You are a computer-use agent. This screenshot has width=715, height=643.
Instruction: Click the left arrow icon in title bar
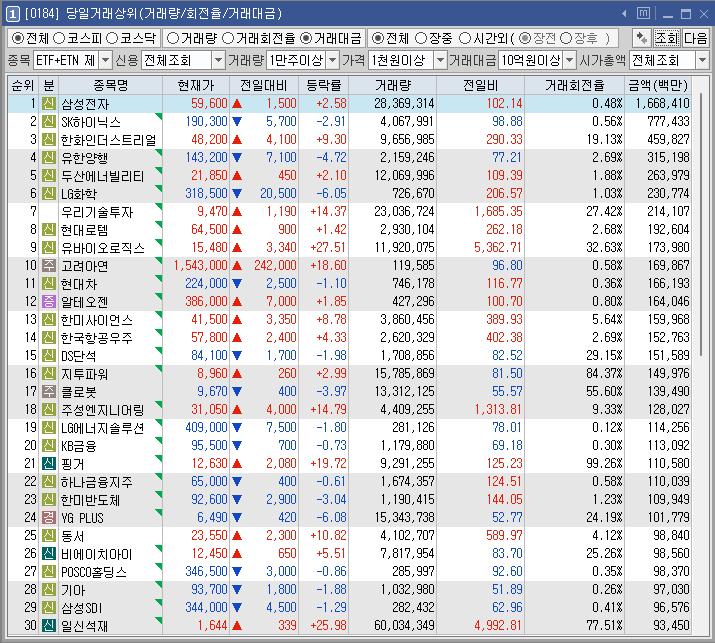624,14
